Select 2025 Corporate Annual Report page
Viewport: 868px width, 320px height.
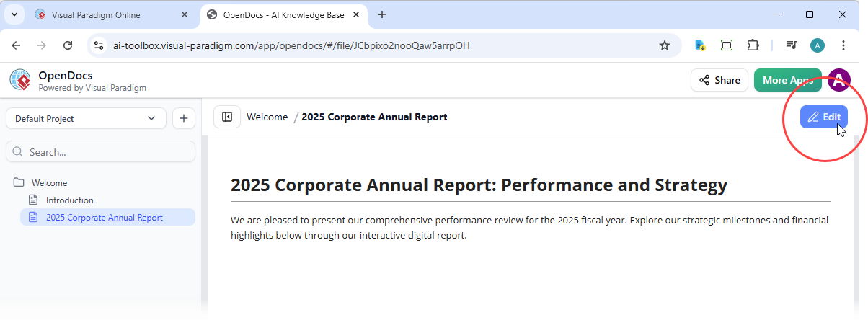tap(104, 218)
